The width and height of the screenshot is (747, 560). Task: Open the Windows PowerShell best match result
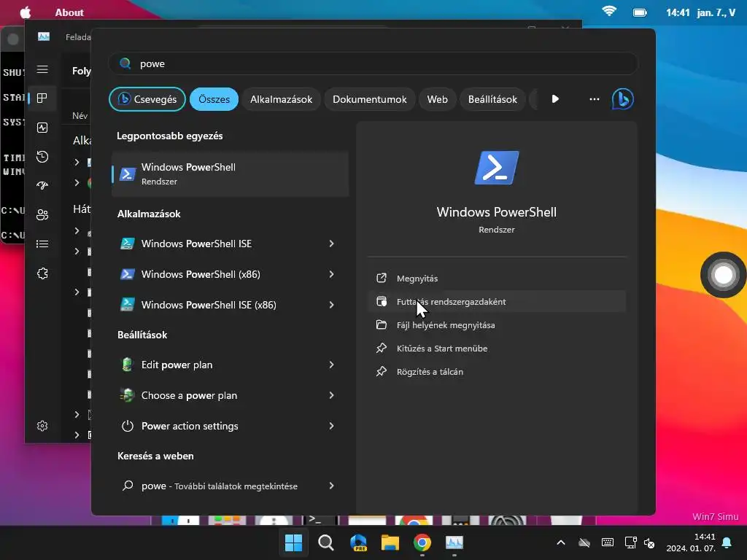click(230, 174)
